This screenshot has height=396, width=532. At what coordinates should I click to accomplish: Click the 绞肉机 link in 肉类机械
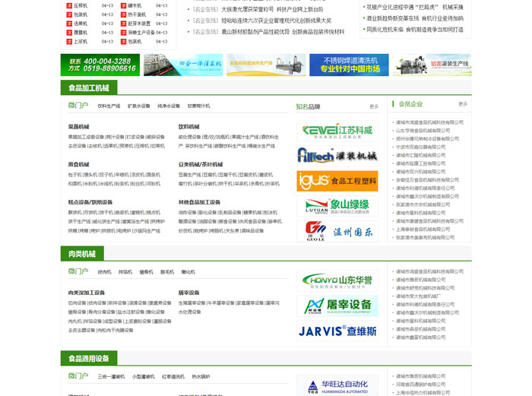click(104, 272)
